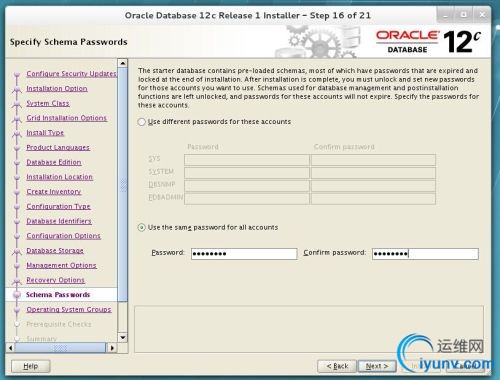The width and height of the screenshot is (500, 380).
Task: Click the Next button
Action: (x=377, y=366)
